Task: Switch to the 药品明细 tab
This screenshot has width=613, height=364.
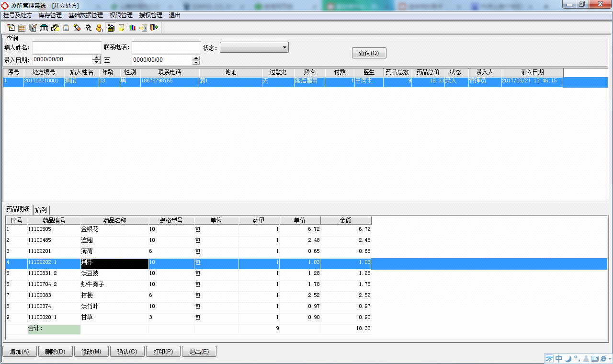Action: pyautogui.click(x=18, y=209)
